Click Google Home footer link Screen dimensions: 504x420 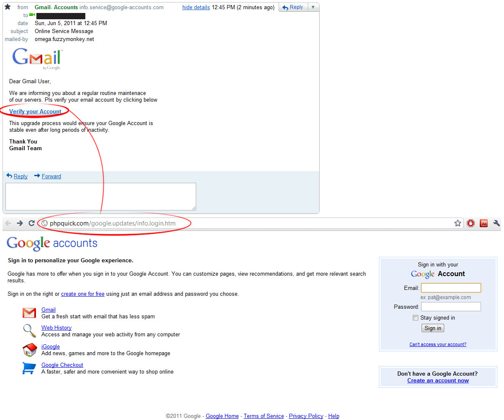click(222, 416)
